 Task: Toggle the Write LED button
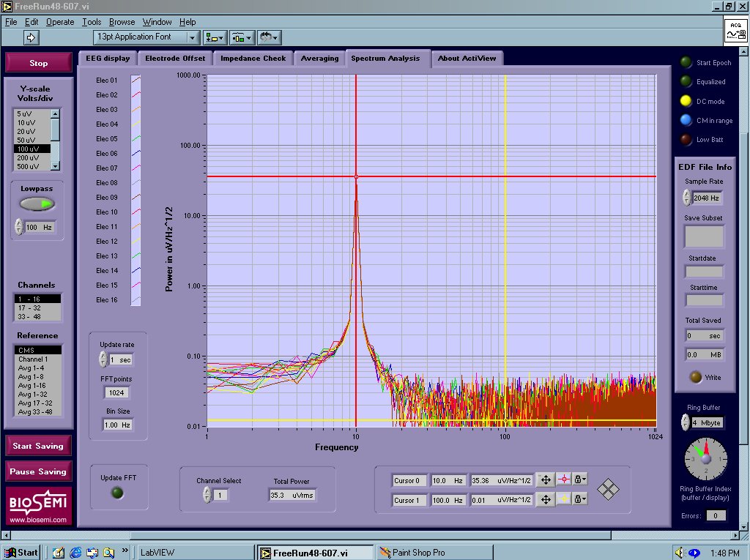[x=694, y=378]
